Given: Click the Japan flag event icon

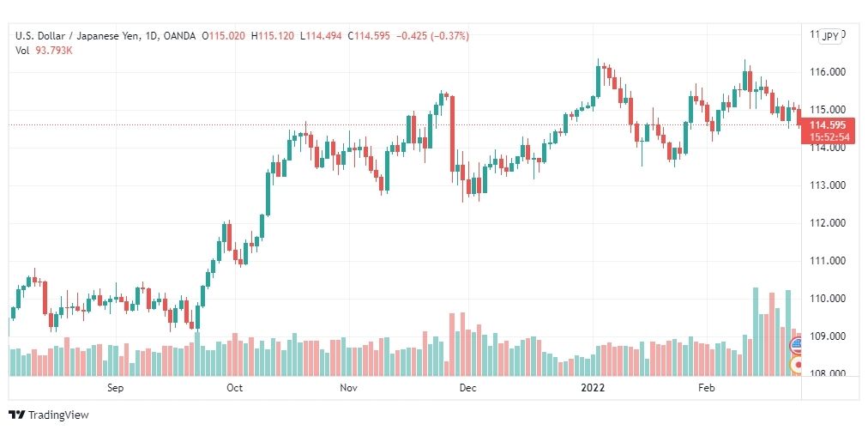Looking at the screenshot, I should point(797,365).
